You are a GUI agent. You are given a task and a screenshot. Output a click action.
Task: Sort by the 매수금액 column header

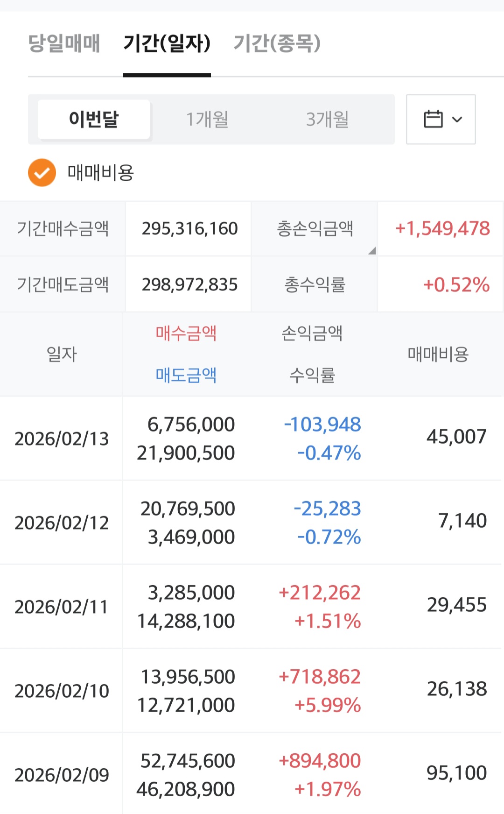tap(186, 333)
